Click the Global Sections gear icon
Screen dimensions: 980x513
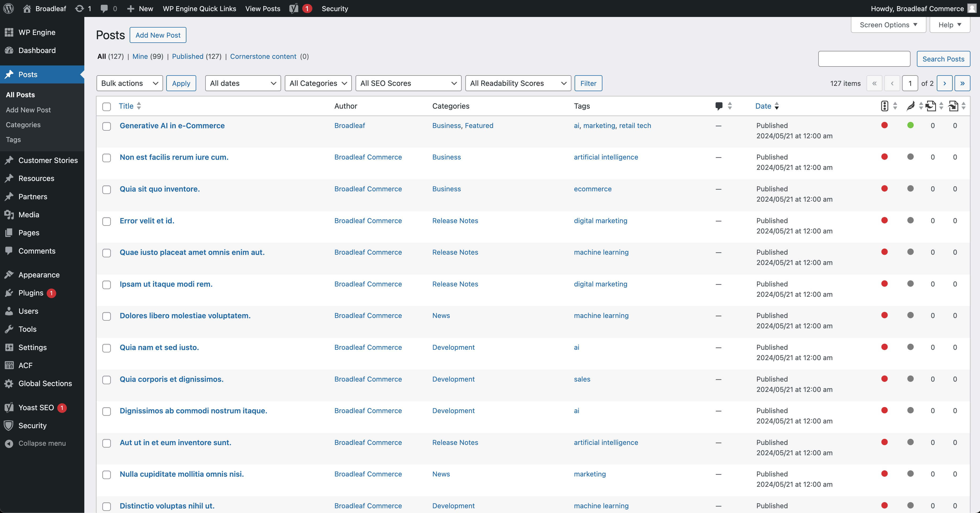pos(9,383)
